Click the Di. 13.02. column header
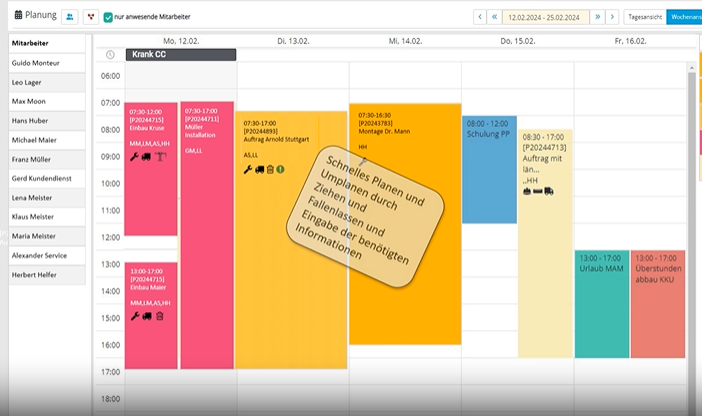This screenshot has height=416, width=702. (x=293, y=41)
